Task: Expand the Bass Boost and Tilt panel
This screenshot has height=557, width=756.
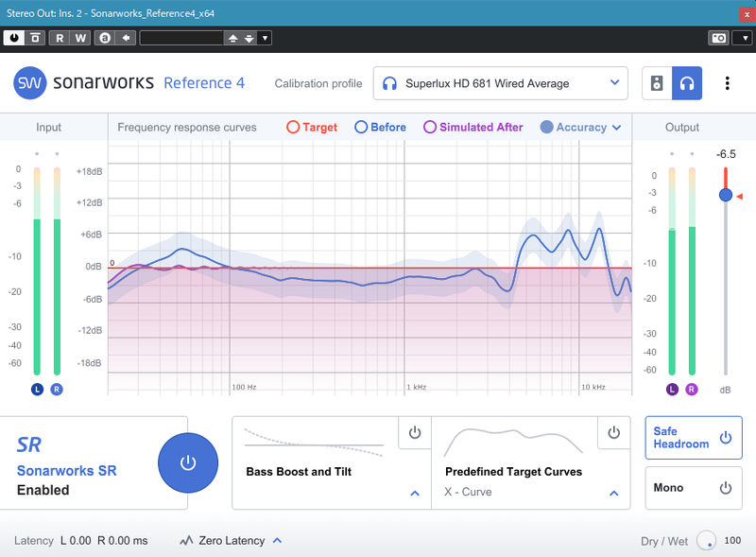Action: 415,494
